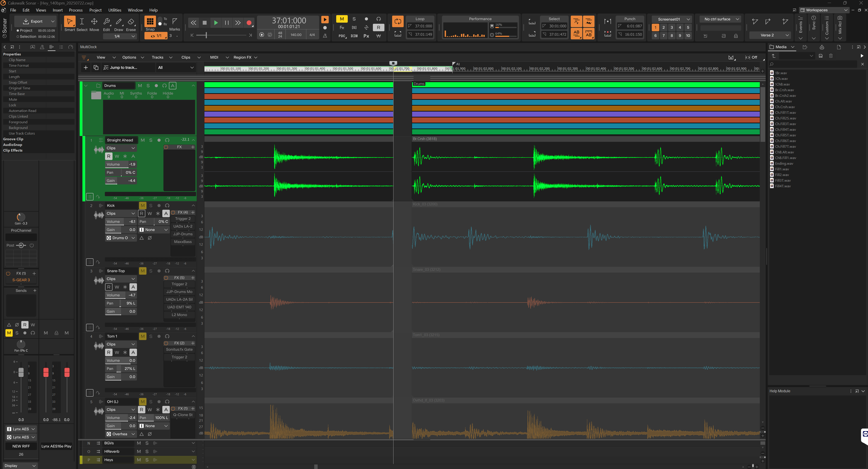Open the Export dropdown arrow
The image size is (868, 469).
pyautogui.click(x=53, y=21)
